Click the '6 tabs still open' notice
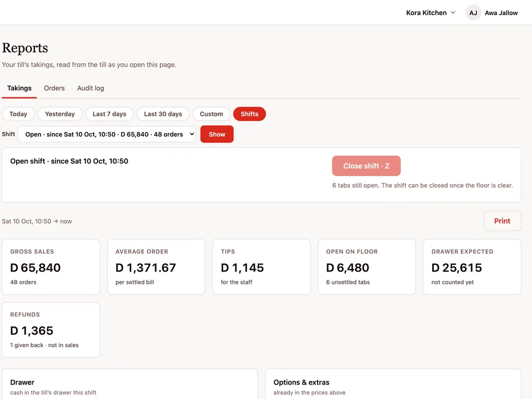The image size is (532, 399). (422, 185)
